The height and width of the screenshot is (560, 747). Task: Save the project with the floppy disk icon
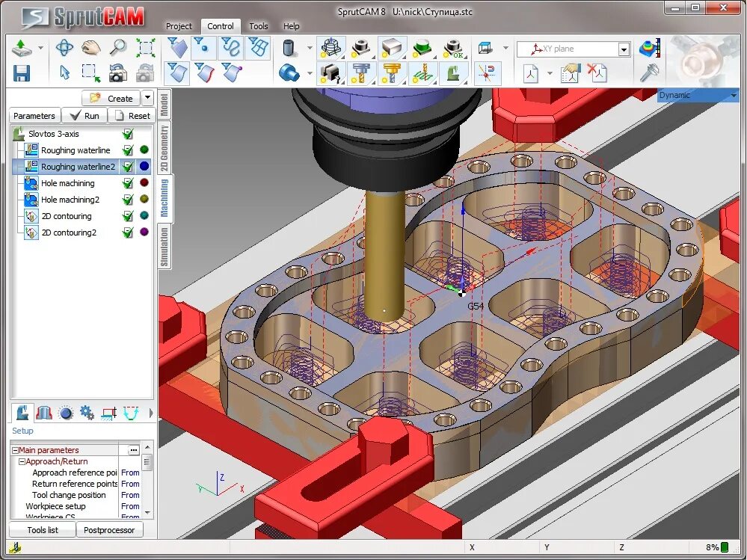(22, 73)
